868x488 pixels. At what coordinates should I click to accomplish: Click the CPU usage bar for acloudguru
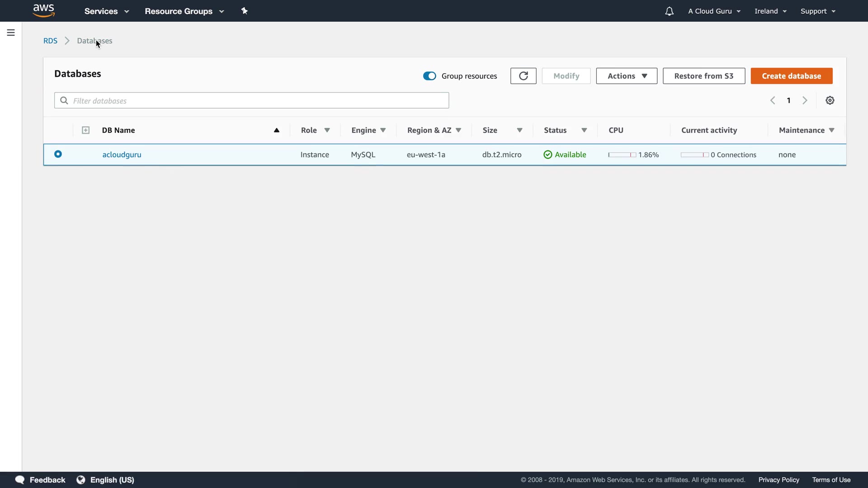[x=622, y=155]
